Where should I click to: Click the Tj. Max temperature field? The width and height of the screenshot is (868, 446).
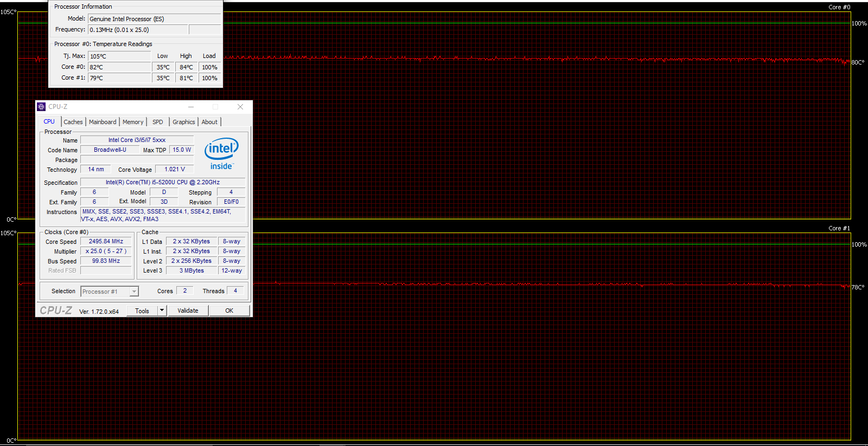[119, 56]
